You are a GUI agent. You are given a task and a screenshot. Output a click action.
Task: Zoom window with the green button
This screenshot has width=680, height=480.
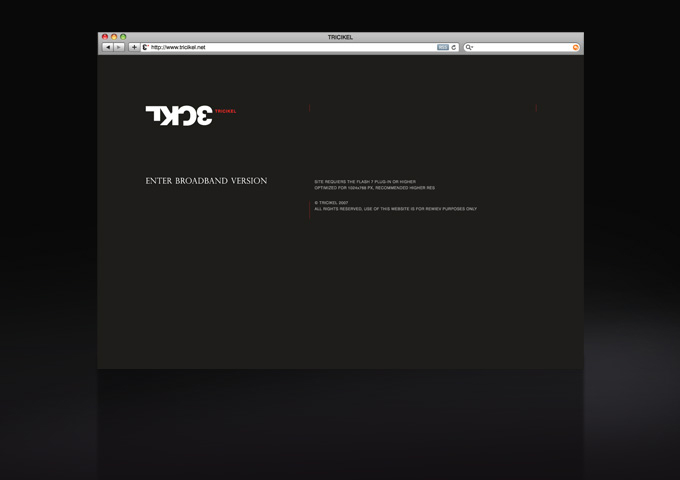[x=123, y=37]
